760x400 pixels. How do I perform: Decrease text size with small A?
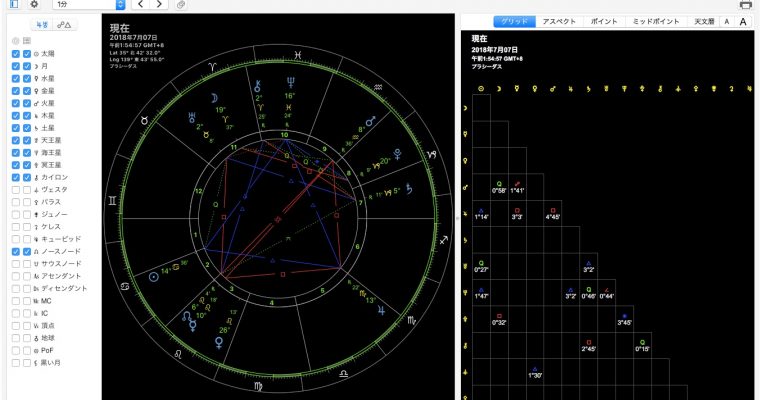[727, 21]
